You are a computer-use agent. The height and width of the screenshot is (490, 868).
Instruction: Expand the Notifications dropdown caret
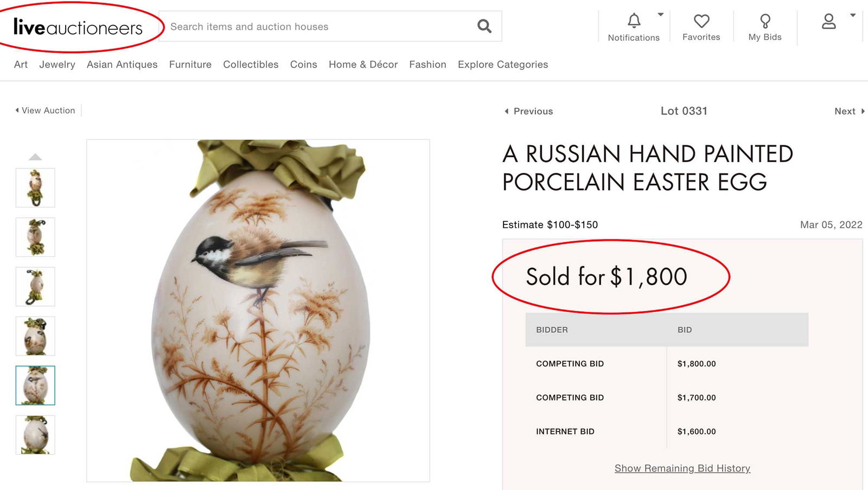(x=661, y=15)
